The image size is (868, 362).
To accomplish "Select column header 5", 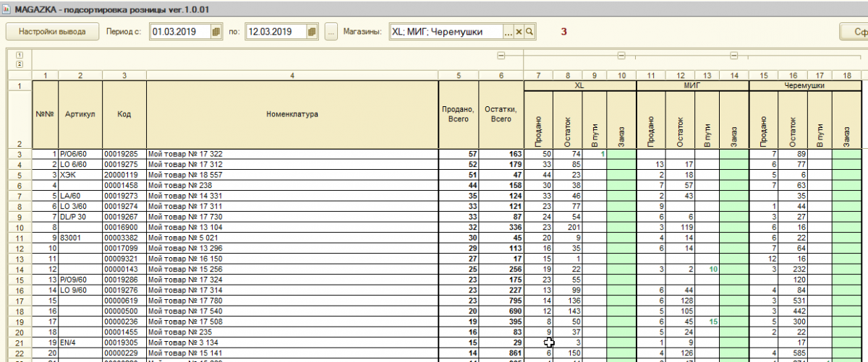I will click(459, 75).
